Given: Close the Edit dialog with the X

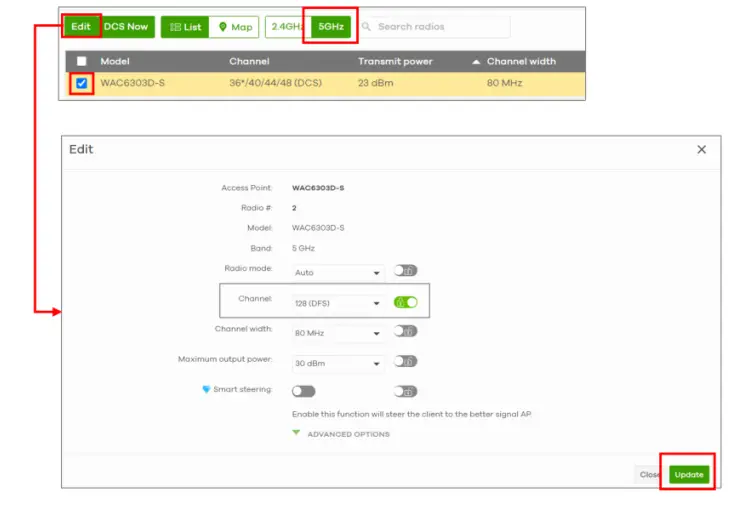Looking at the screenshot, I should coord(701,150).
